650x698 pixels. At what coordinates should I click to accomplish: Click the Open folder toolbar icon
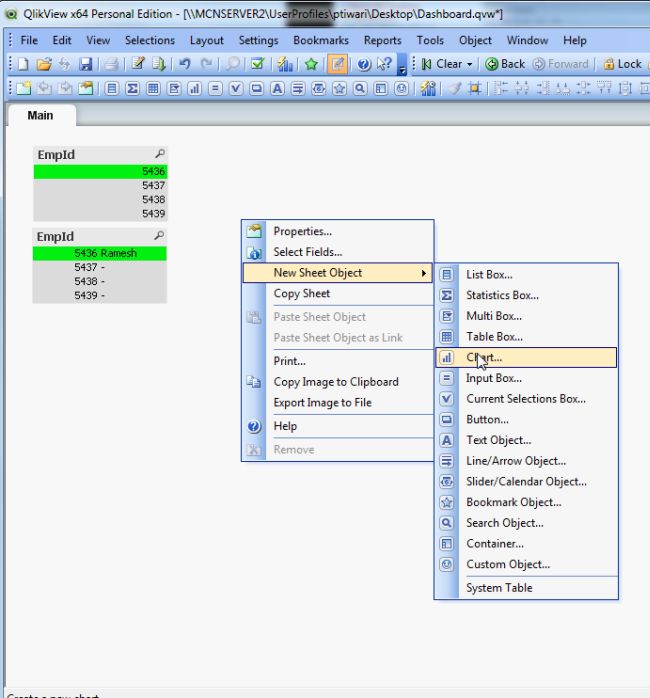[x=44, y=64]
